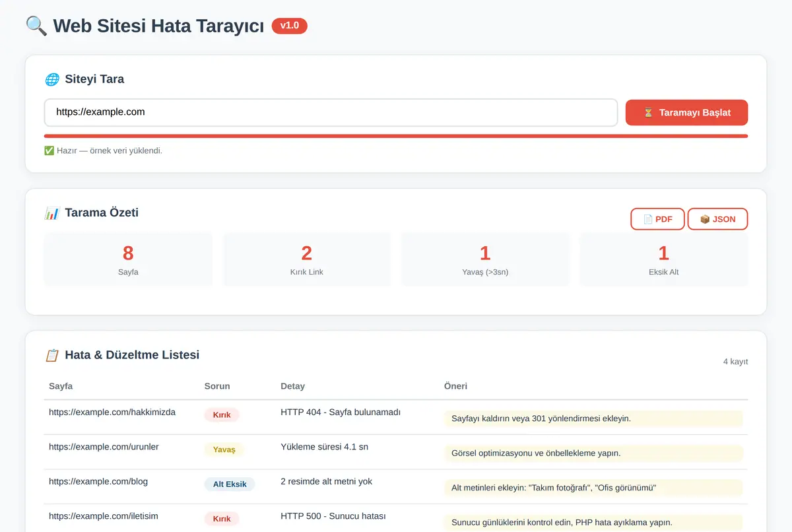
Task: Click suggestion about 301 yönlendirmesi
Action: [593, 418]
